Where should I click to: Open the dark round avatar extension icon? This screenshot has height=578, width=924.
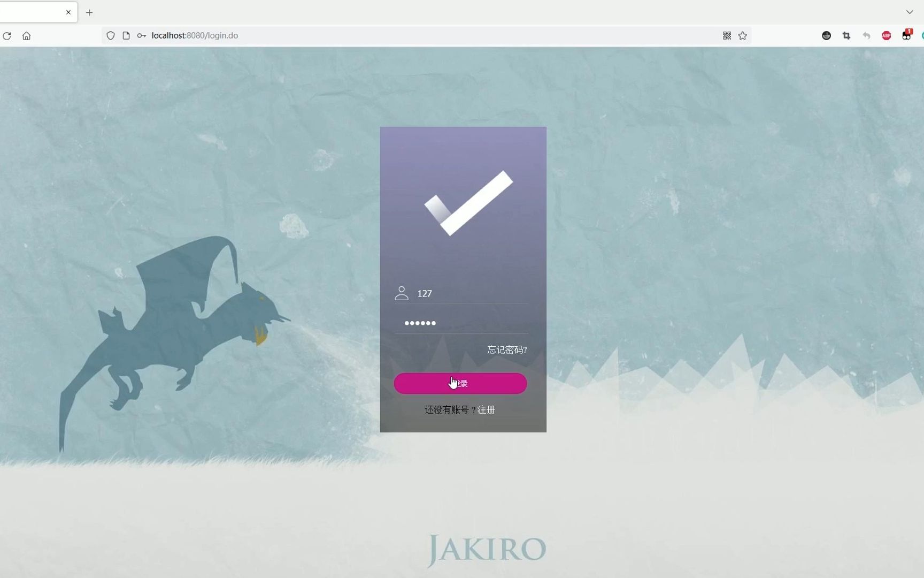(826, 36)
